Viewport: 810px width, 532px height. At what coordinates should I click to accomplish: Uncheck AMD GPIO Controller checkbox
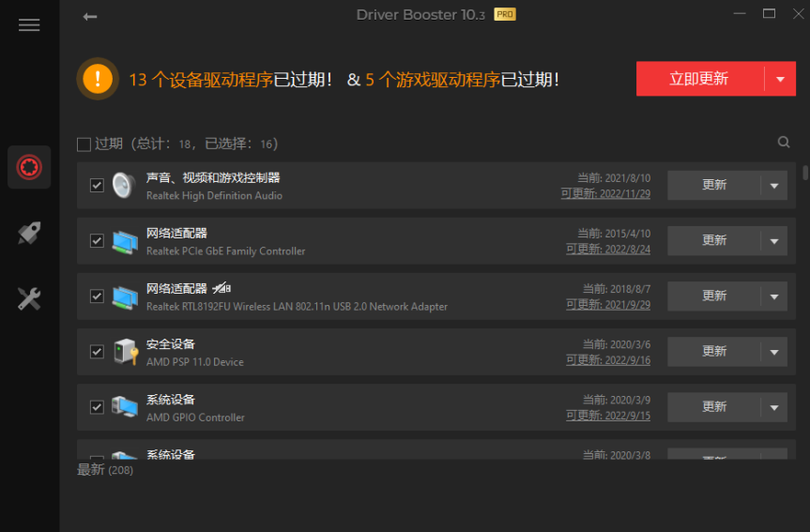tap(97, 407)
